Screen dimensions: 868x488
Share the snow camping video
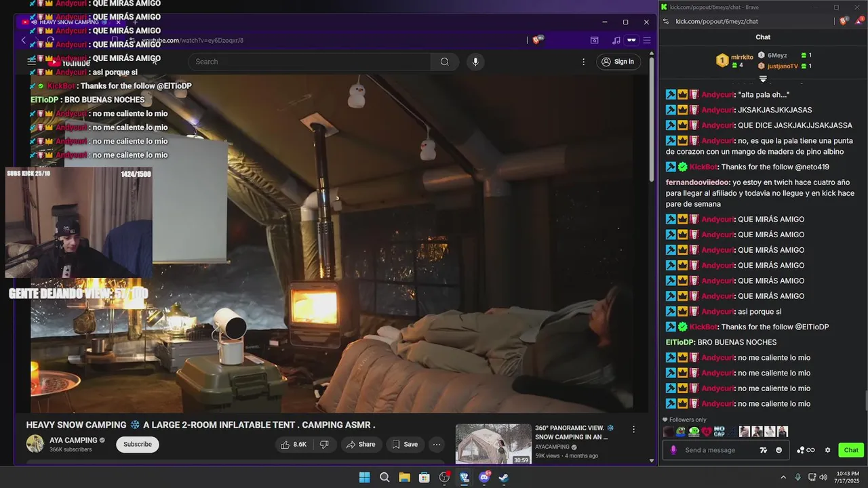361,445
